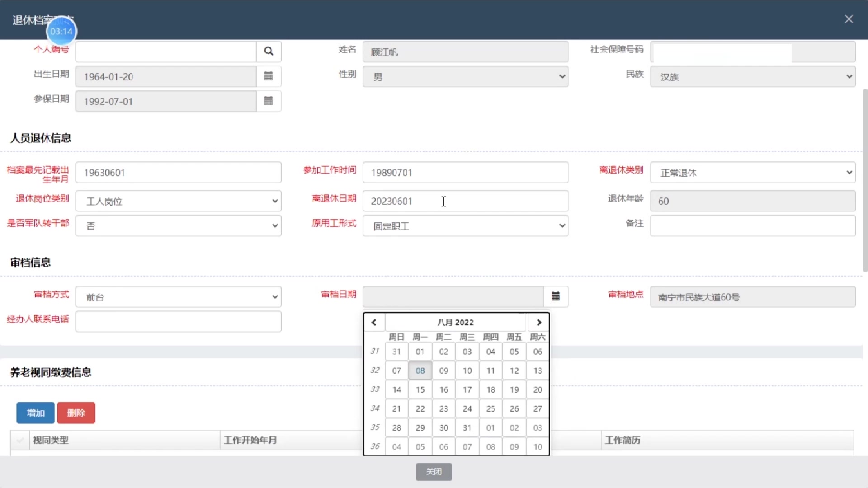This screenshot has height=488, width=868.
Task: Click the 社会保障号码 field
Action: [753, 52]
